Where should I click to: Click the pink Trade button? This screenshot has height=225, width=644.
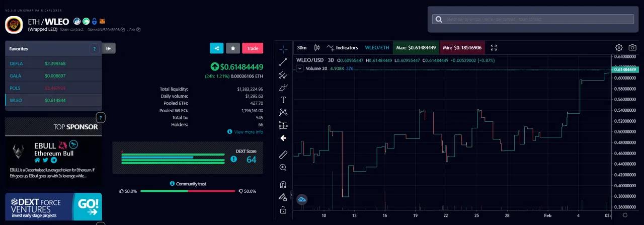(x=253, y=48)
